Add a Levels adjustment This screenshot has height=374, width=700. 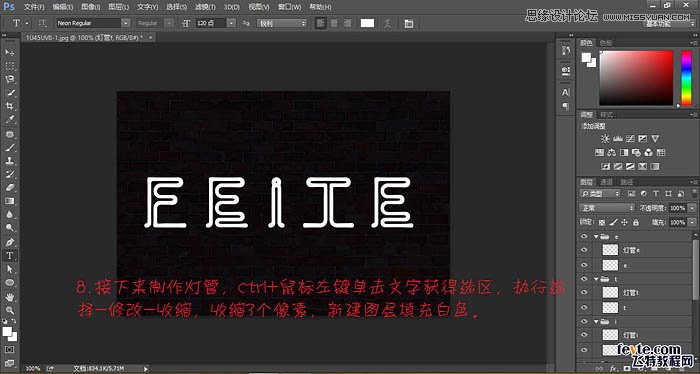click(618, 139)
